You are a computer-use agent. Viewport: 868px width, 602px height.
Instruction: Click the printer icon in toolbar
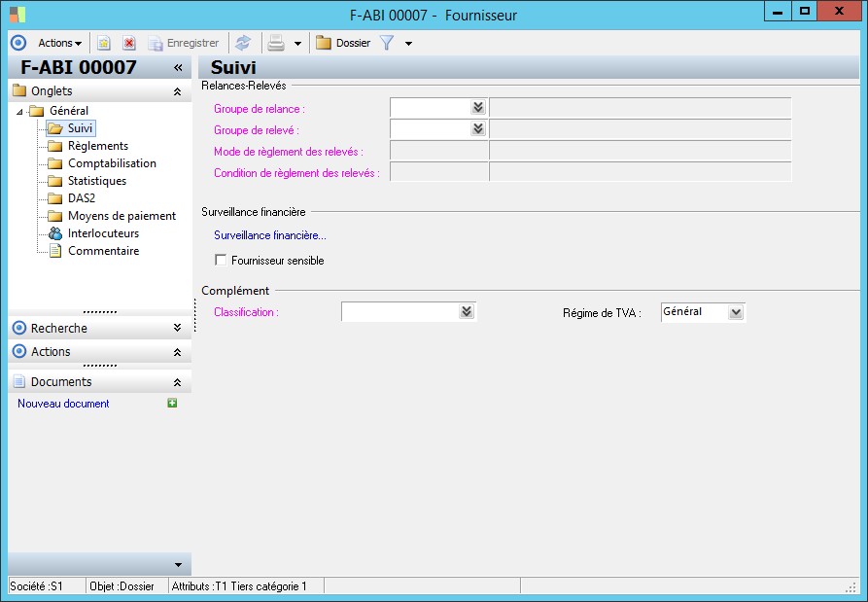coord(276,43)
